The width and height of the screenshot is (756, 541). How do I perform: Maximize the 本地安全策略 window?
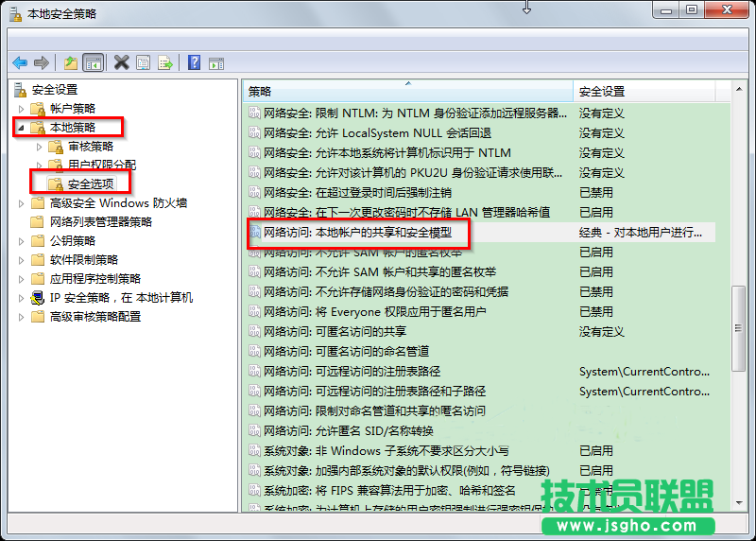coord(692,10)
